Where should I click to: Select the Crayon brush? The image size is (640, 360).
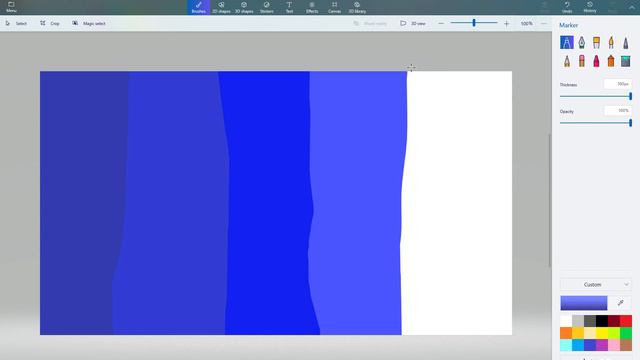coord(596,61)
